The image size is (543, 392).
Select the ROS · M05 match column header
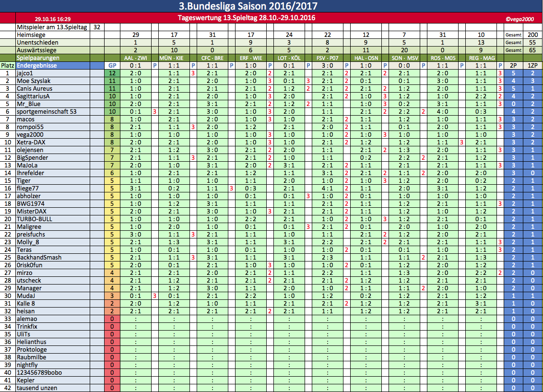[x=443, y=58]
